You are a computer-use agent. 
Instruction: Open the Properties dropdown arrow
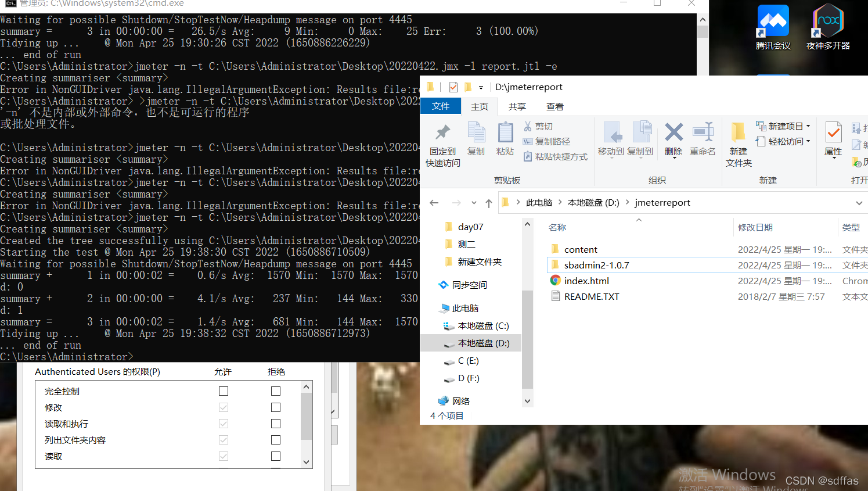tap(834, 159)
